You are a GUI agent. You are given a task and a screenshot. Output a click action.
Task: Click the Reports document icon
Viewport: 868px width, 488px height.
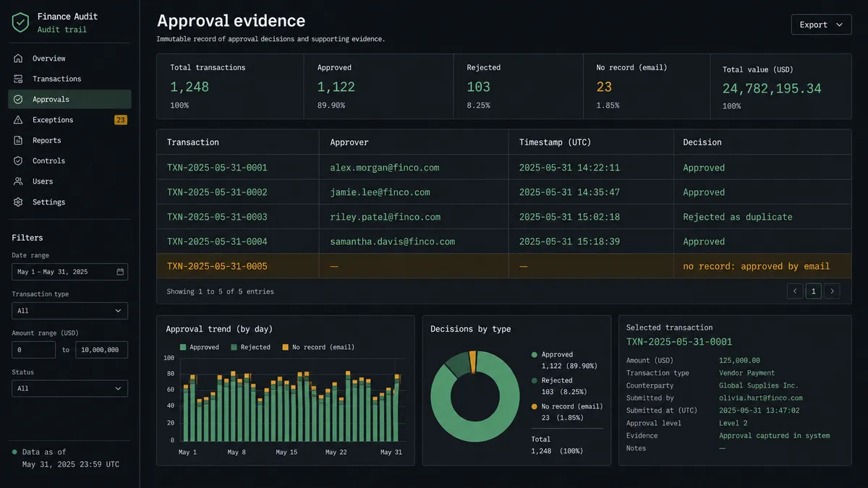click(x=18, y=140)
